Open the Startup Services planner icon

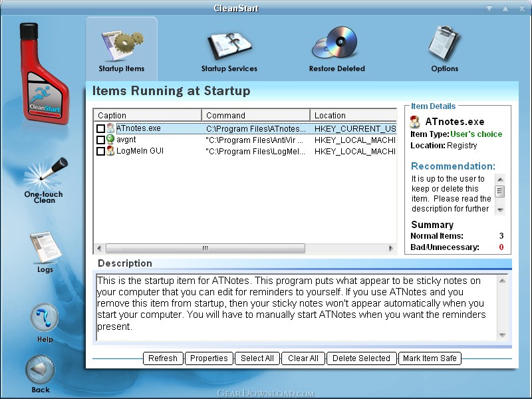229,45
